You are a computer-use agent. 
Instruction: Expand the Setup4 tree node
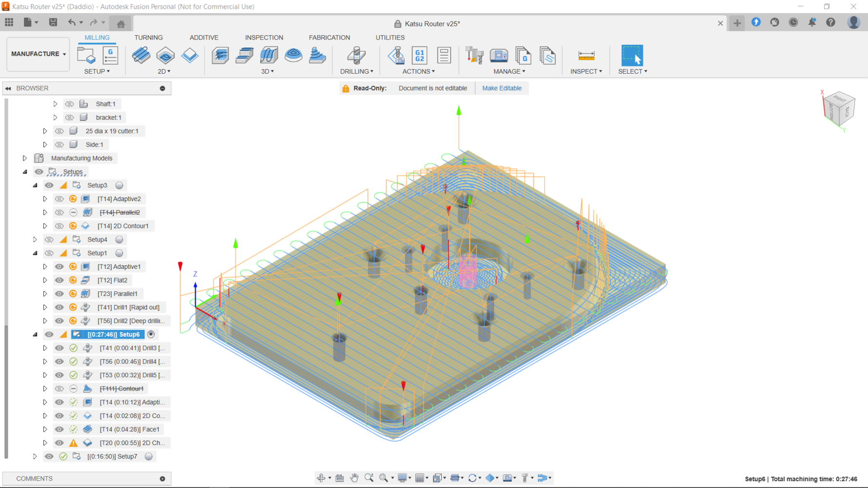35,240
